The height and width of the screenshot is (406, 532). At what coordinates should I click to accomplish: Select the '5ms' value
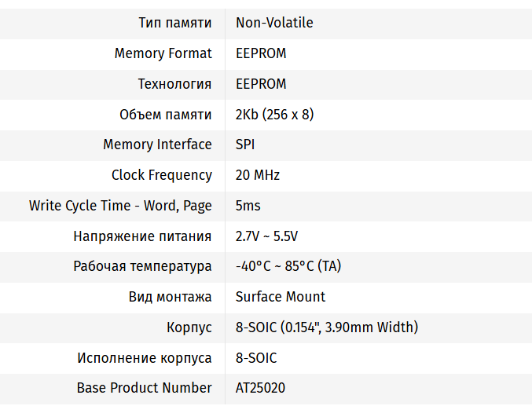pyautogui.click(x=248, y=206)
